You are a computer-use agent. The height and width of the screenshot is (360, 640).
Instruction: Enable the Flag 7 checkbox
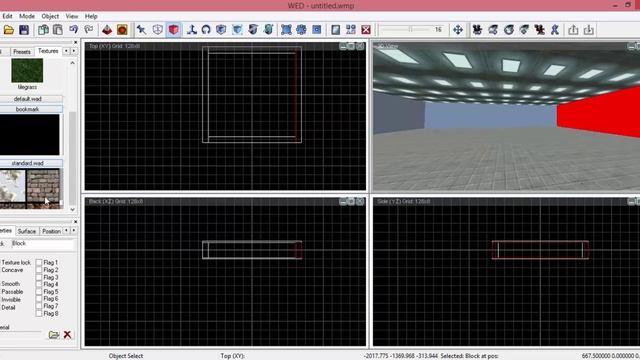[x=39, y=306]
